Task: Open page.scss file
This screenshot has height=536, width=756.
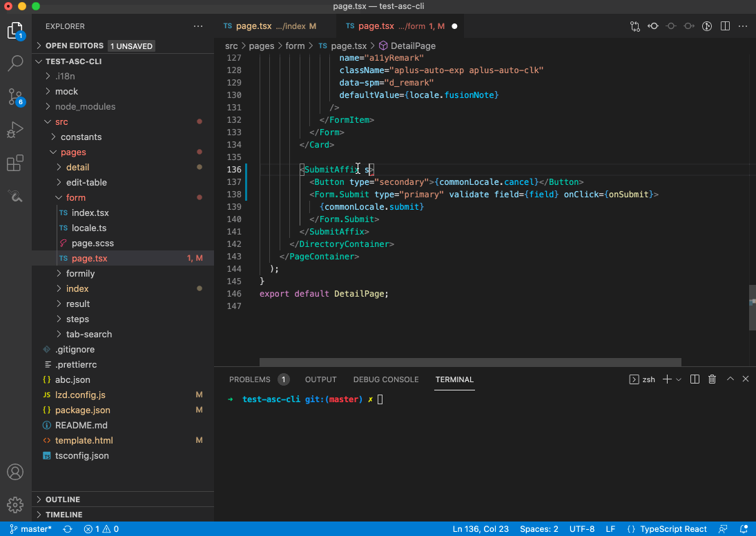Action: point(93,244)
